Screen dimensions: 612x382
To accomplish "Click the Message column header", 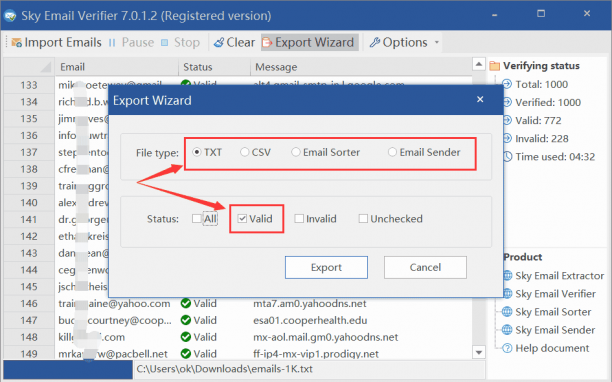I will tap(361, 67).
